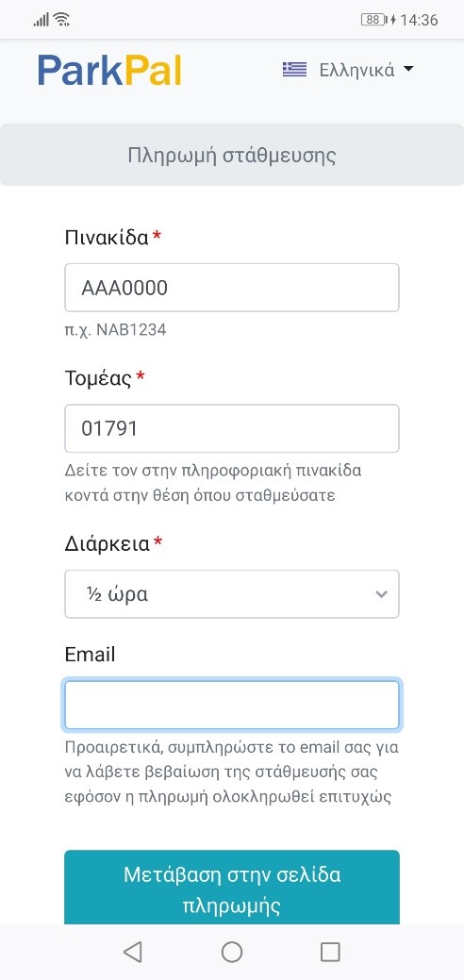Click the Email field label
The height and width of the screenshot is (980, 464).
click(90, 655)
